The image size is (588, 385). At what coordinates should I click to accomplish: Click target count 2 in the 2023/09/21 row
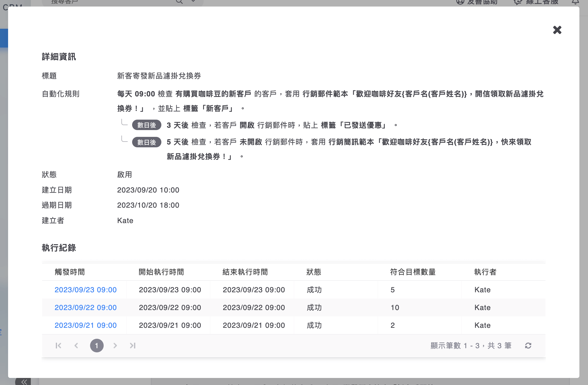coord(393,325)
